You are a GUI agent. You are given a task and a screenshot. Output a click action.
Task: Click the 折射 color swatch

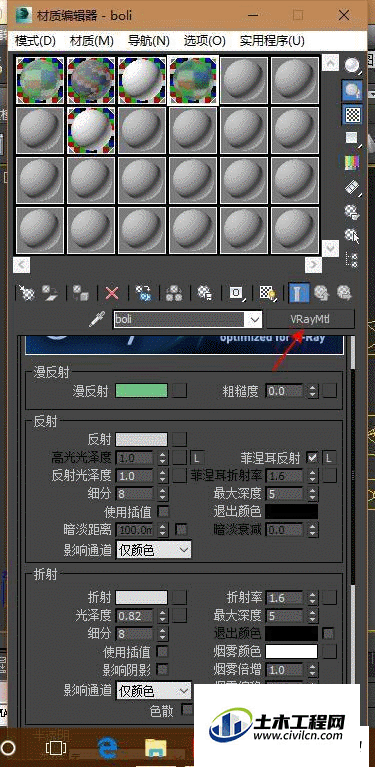pos(141,597)
